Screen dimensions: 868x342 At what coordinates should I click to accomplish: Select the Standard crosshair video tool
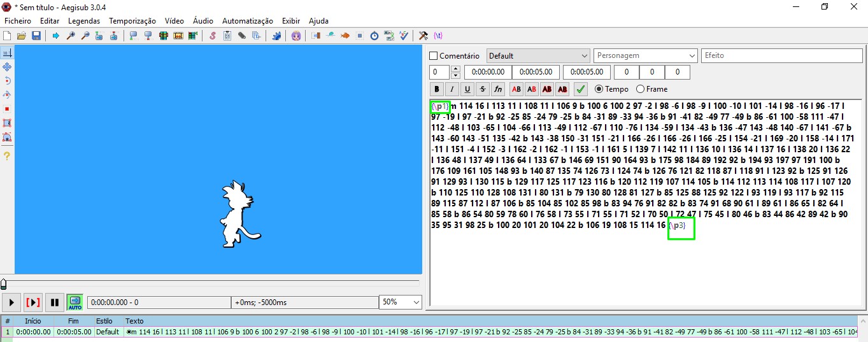point(7,52)
